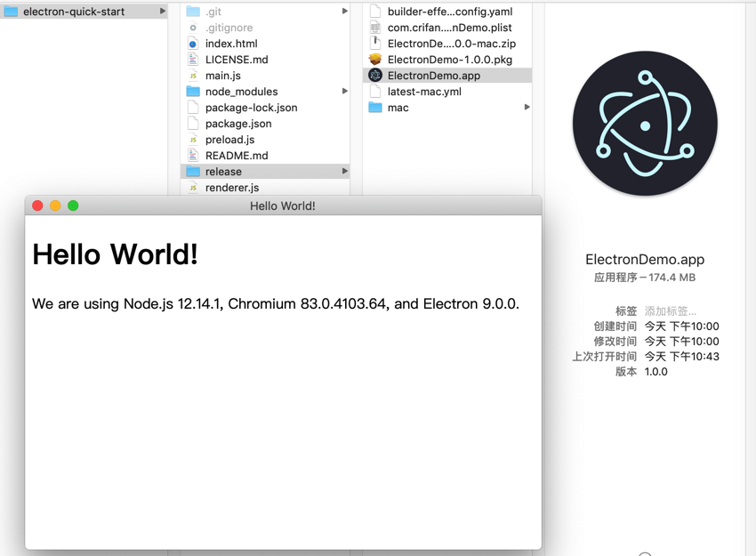Select the index.html file name
The image size is (756, 556).
point(231,44)
